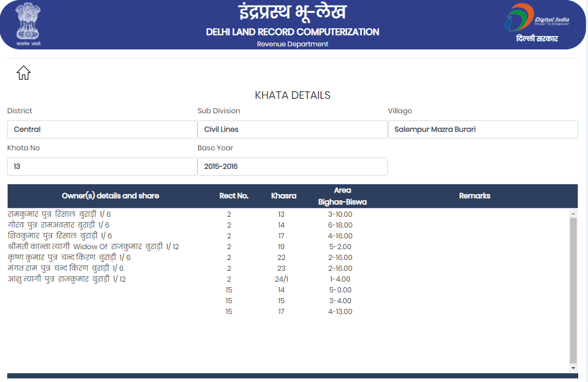Image resolution: width=588 pixels, height=382 pixels.
Task: Click the इंद्रप्रस्थ भू-लेख header title
Action: (293, 14)
